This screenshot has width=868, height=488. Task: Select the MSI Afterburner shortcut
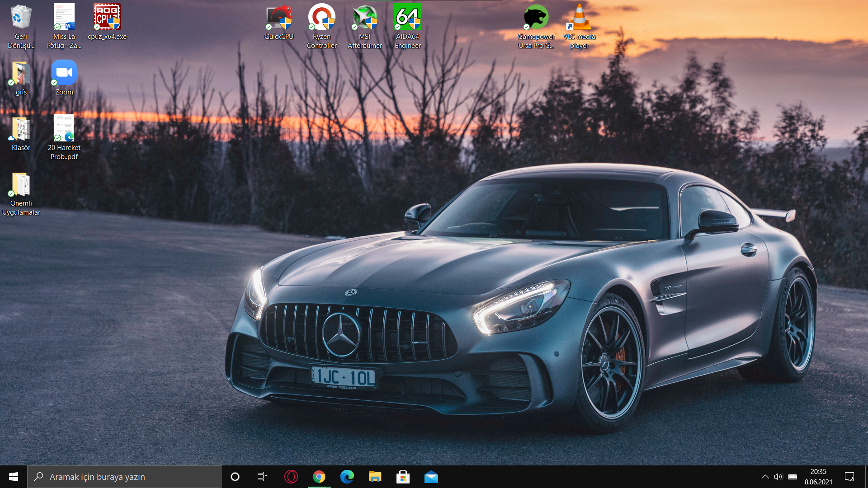365,26
